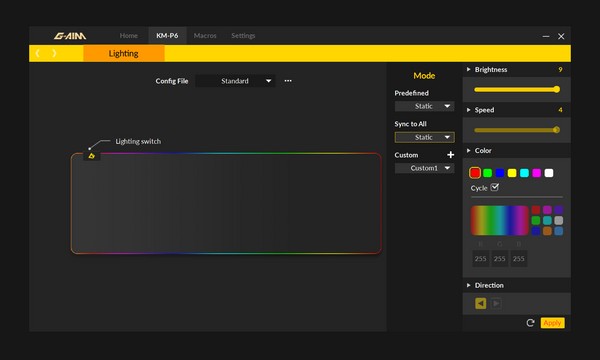
Task: Set direction to left arrow
Action: [481, 303]
